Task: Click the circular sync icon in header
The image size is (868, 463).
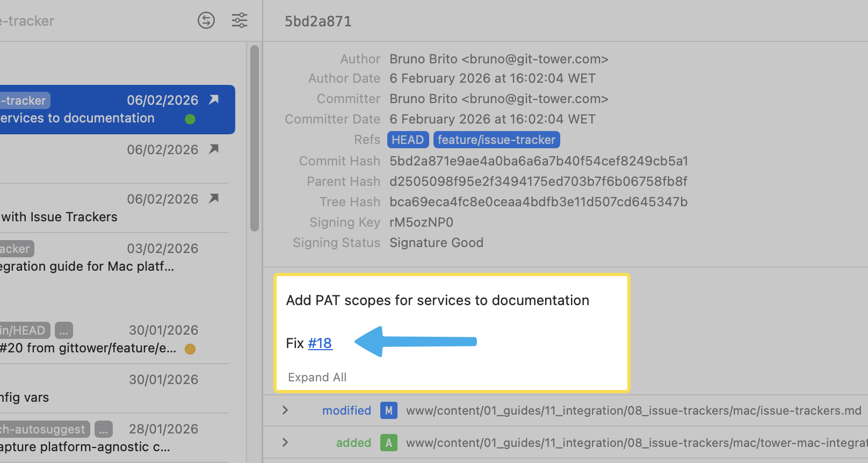Action: [x=206, y=20]
